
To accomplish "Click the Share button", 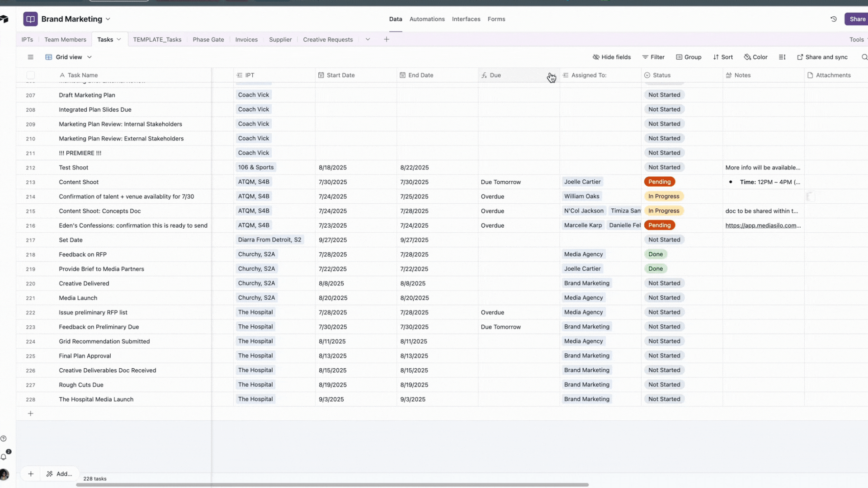I will [x=857, y=19].
